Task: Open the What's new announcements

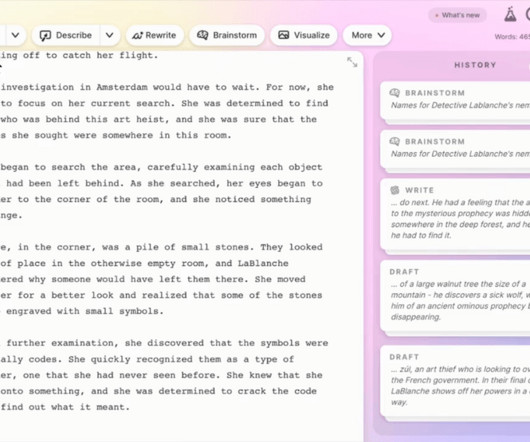Action: click(458, 15)
